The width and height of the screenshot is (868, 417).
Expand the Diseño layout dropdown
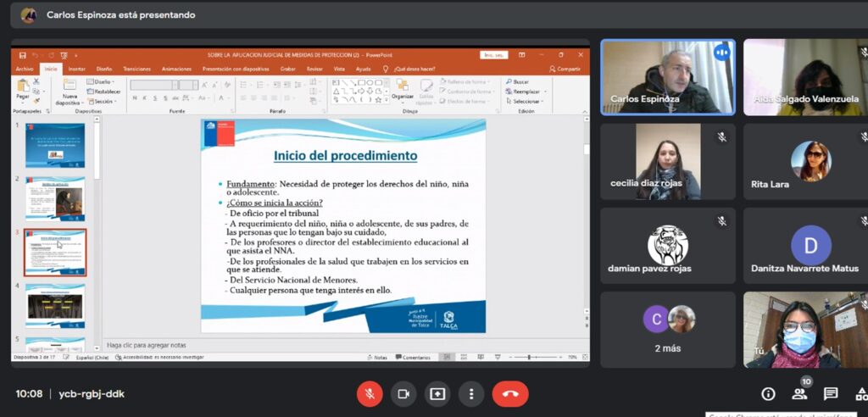(103, 81)
